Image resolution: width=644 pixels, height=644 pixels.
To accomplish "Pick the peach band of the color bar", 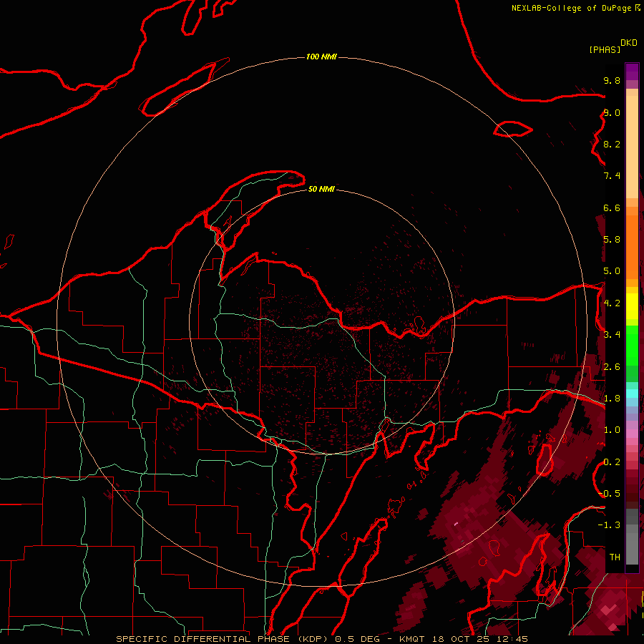I will tap(632, 148).
